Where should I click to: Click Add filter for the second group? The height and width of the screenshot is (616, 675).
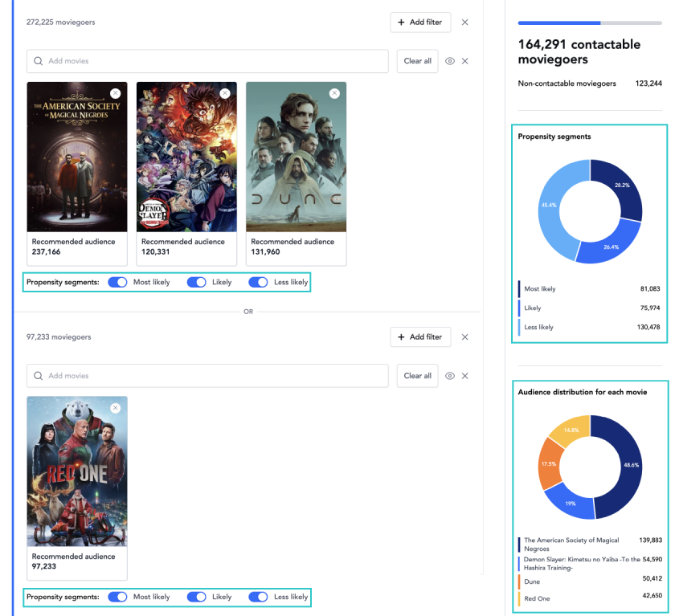click(420, 337)
